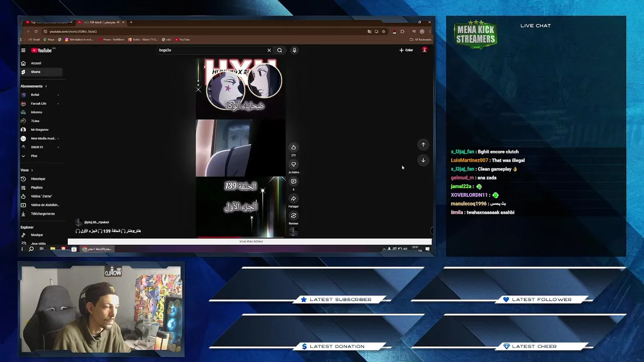
Task: Select Shorts in the sidebar
Action: (41, 72)
